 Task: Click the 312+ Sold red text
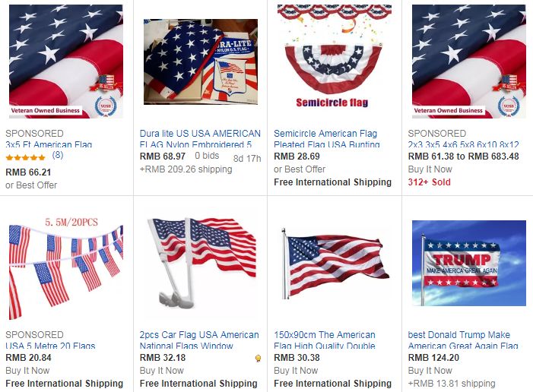(x=430, y=182)
